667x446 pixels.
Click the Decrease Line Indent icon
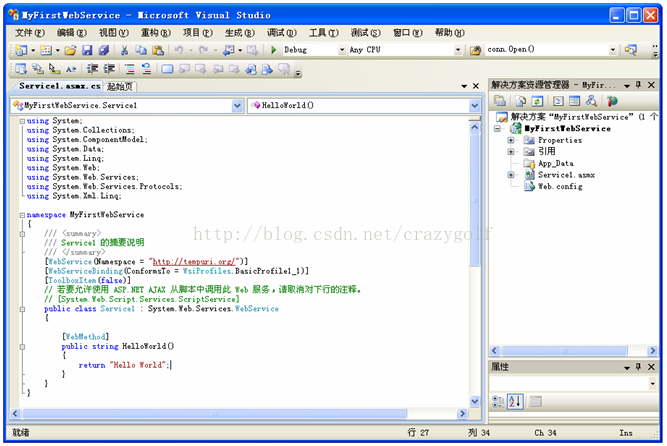point(92,69)
